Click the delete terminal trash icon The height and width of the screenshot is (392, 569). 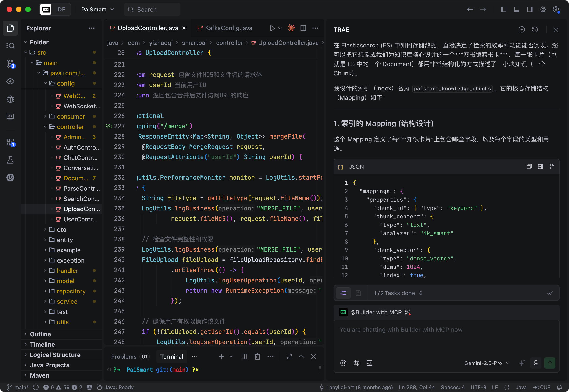(257, 357)
